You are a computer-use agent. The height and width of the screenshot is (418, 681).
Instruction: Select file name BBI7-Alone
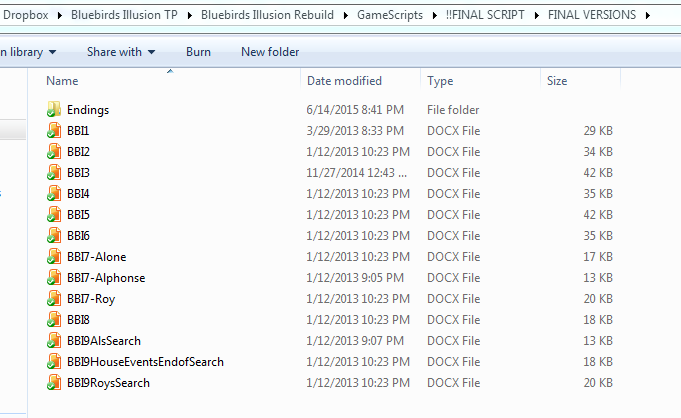pyautogui.click(x=96, y=257)
